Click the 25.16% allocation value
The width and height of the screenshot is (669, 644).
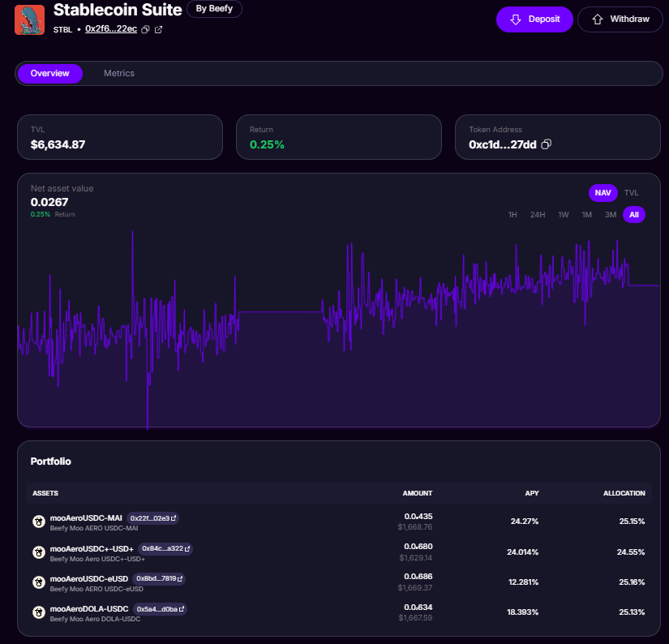[632, 582]
